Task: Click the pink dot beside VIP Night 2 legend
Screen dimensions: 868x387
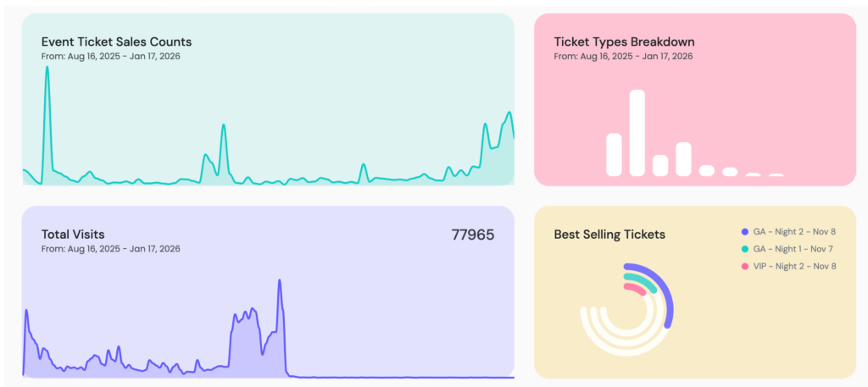Action: tap(745, 266)
